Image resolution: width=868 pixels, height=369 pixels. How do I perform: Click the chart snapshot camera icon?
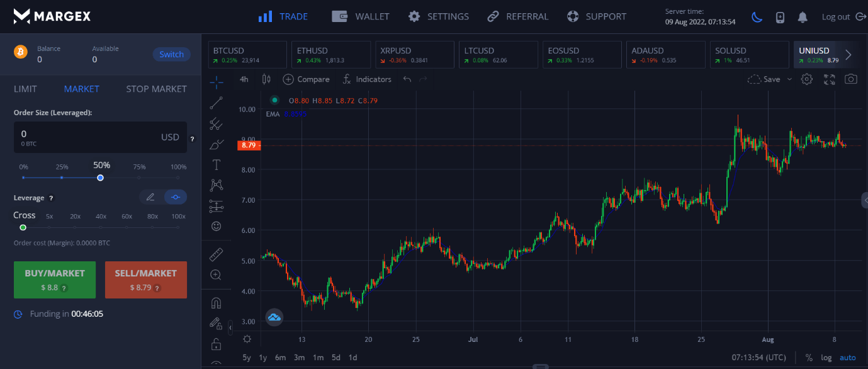[x=850, y=79]
